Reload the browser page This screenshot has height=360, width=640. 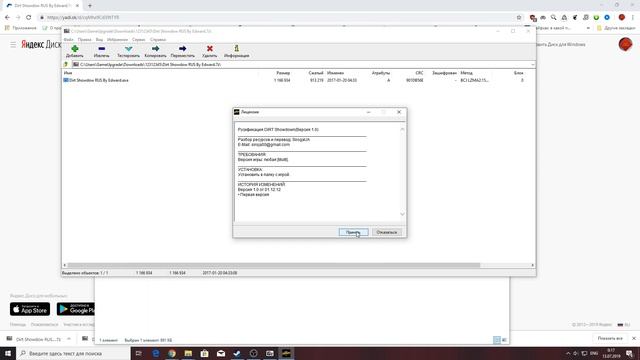coord(29,18)
